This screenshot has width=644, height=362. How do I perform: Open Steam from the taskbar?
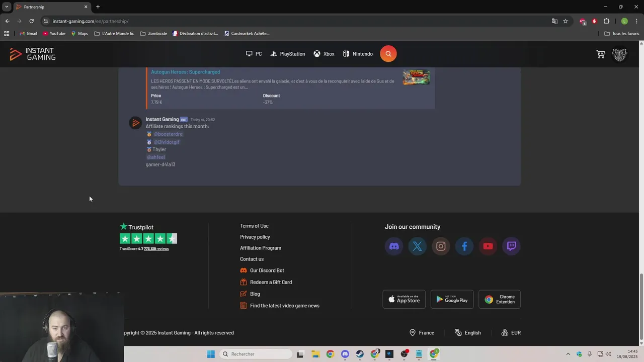[360, 354]
